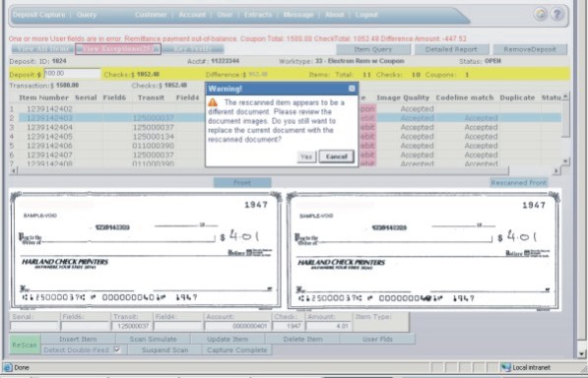Click the warning triangle icon in dialog
This screenshot has width=588, height=378.
(x=213, y=102)
